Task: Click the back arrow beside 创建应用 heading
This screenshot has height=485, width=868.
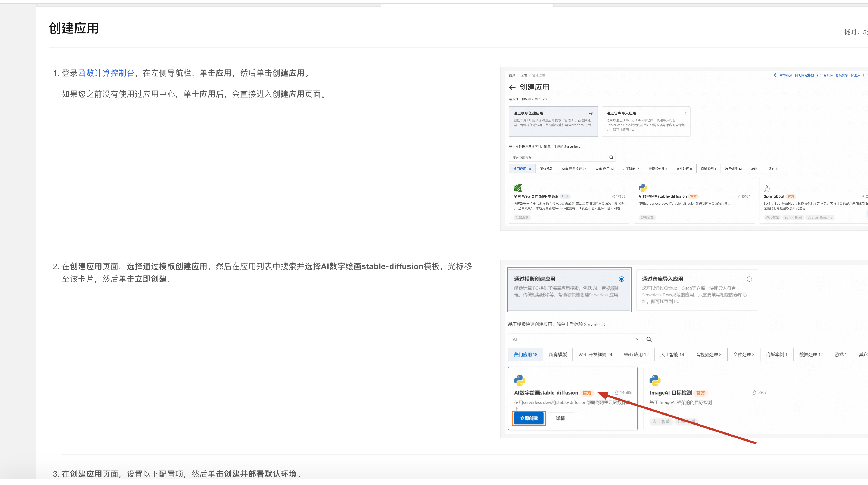Action: 512,87
